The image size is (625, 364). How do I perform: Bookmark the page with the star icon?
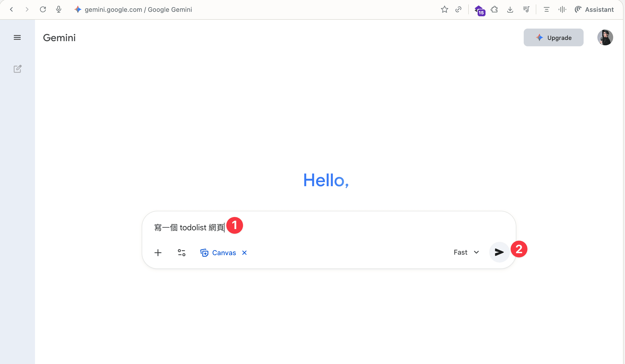point(444,9)
